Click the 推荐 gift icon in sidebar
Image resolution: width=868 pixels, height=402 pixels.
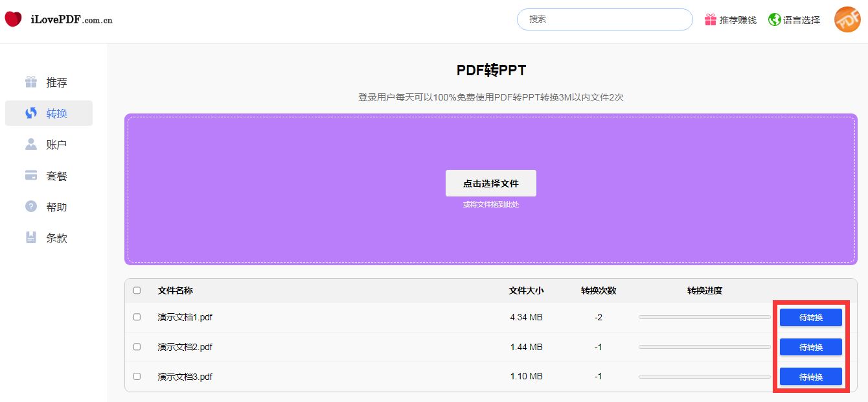coord(31,82)
